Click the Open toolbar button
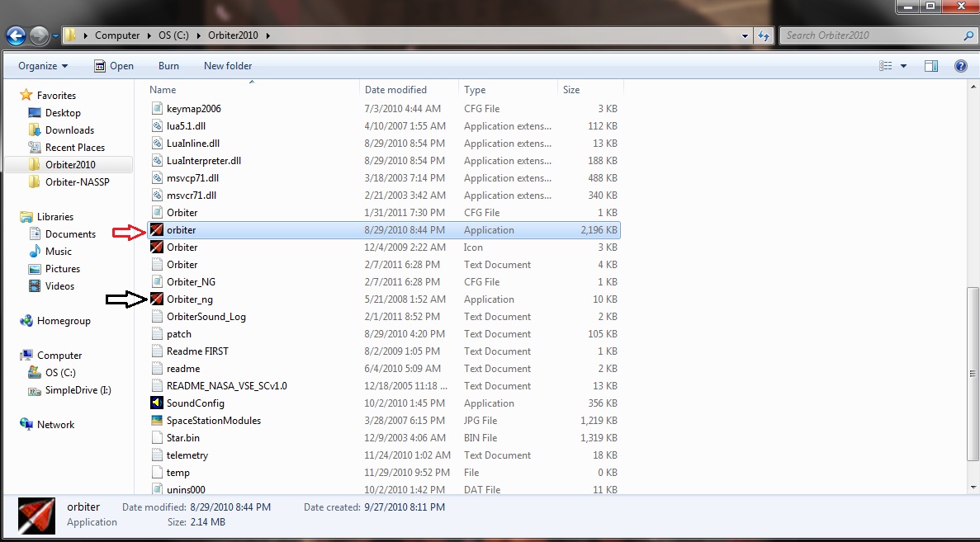 coord(114,65)
